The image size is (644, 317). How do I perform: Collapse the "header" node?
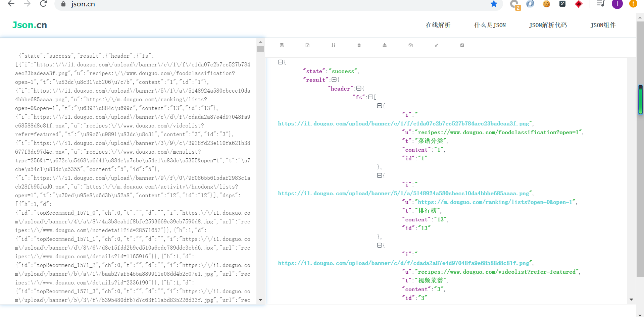(x=359, y=88)
